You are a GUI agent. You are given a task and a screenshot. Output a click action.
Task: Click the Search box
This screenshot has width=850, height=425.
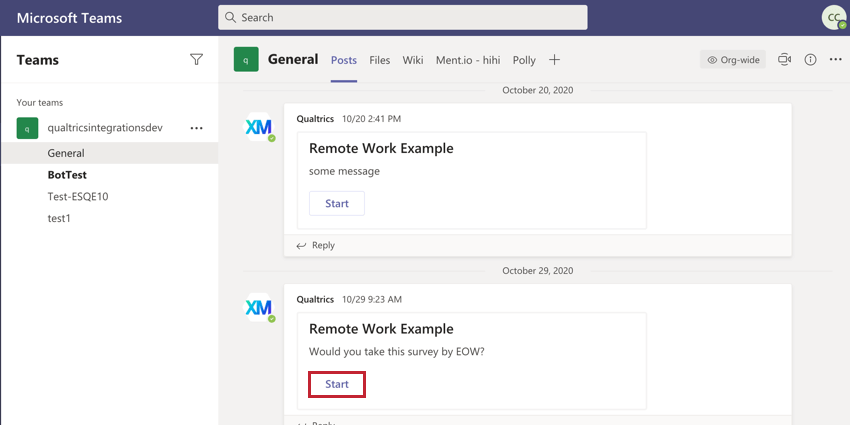point(403,17)
